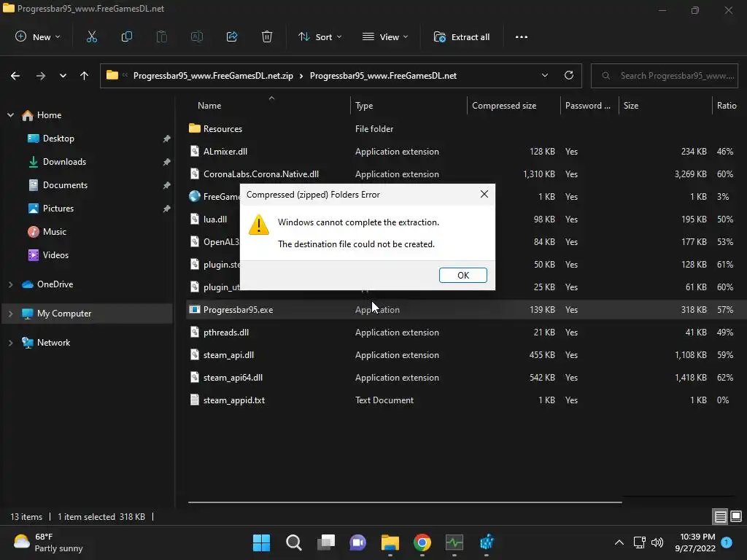The width and height of the screenshot is (747, 560).
Task: Go forward with the right arrow
Action: [x=41, y=76]
